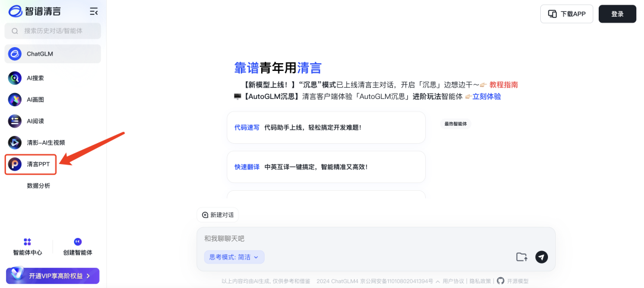Image resolution: width=644 pixels, height=288 pixels.
Task: Expand the chevron after the 京公网安备 number
Action: click(x=438, y=281)
